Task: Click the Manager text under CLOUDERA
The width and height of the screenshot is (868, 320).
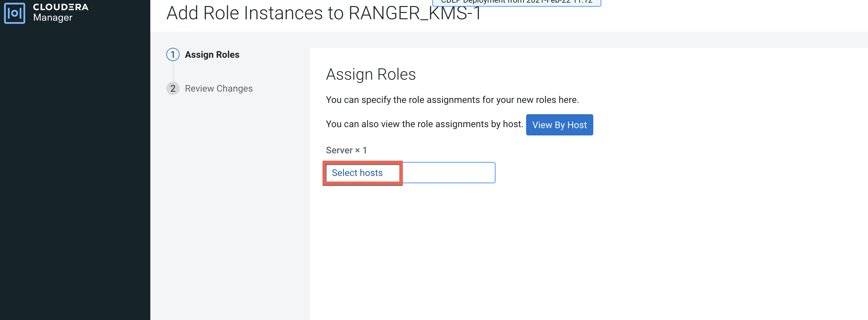Action: 53,18
